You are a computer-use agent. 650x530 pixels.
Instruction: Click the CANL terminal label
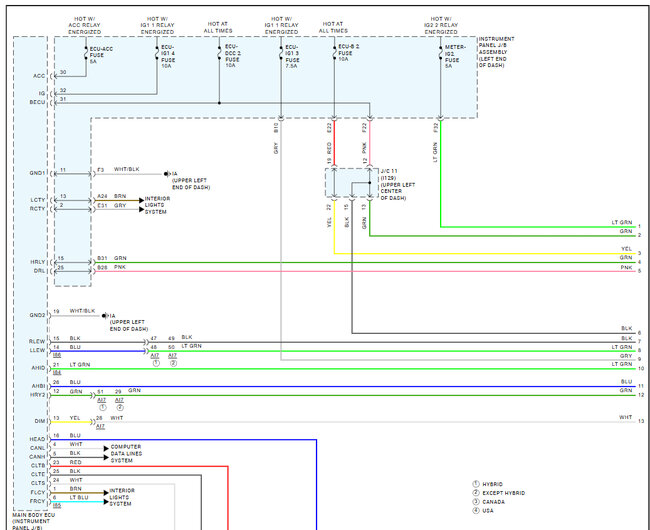[x=38, y=448]
